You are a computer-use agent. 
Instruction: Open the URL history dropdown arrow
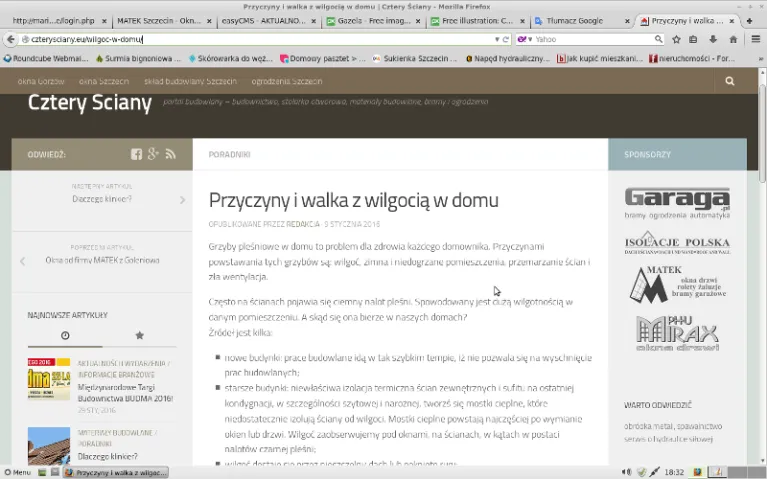coord(497,39)
